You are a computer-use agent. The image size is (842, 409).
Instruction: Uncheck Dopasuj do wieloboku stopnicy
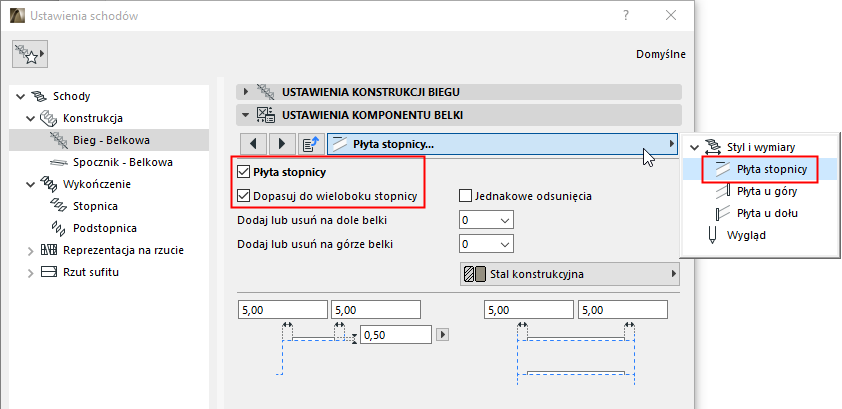243,195
